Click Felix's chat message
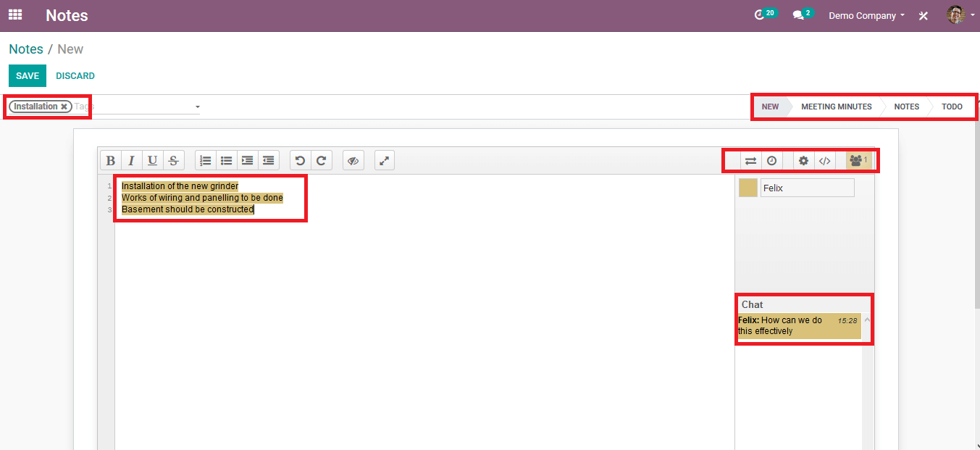The height and width of the screenshot is (450, 980). [x=798, y=325]
